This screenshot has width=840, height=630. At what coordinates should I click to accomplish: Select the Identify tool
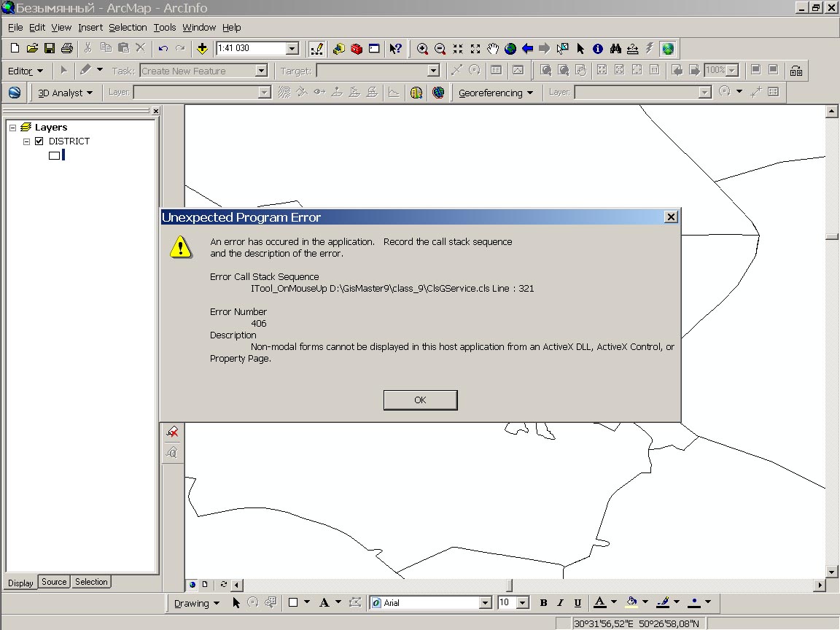pyautogui.click(x=598, y=49)
